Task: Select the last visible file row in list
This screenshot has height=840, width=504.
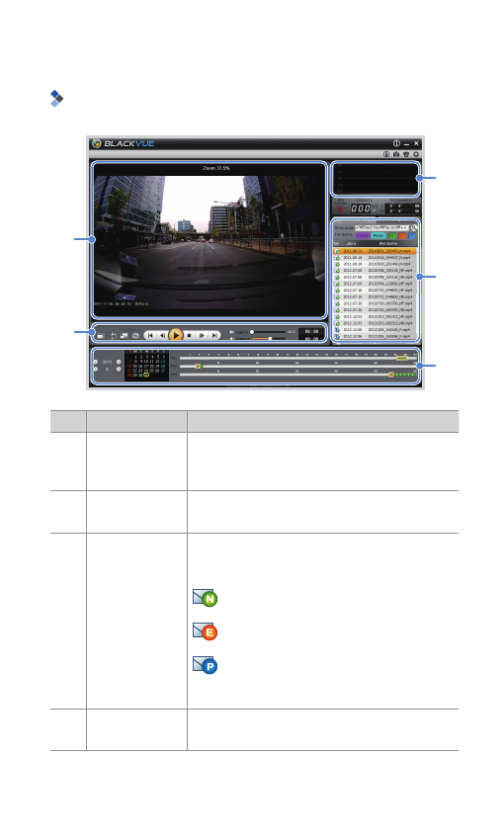Action: [x=376, y=336]
